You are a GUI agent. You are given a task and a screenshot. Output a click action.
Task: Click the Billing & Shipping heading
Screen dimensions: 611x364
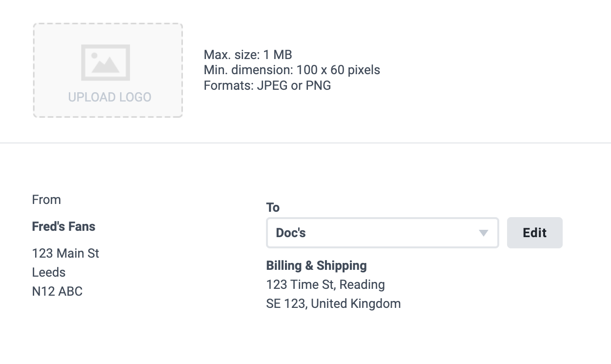click(x=316, y=265)
